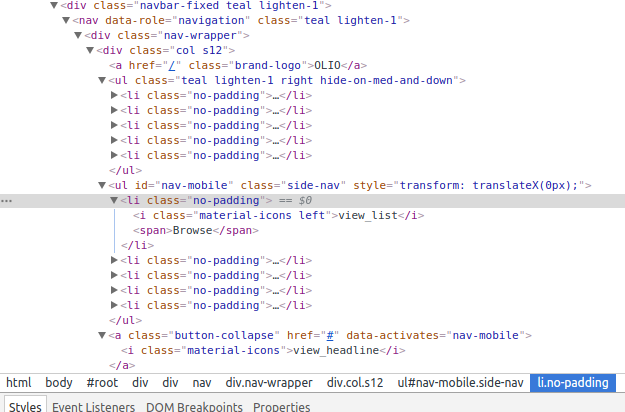Collapse the hide-on-med-and-down ul list
This screenshot has height=412, width=625.
(102, 80)
